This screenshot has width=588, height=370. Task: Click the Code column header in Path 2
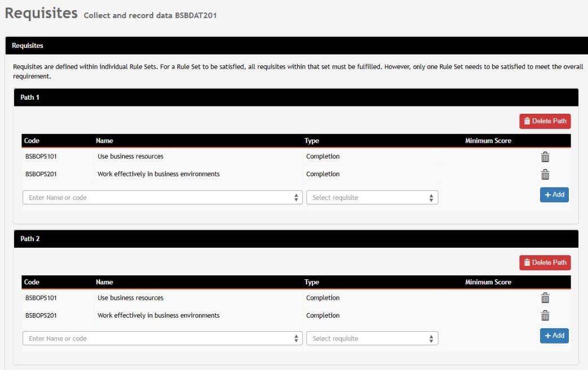point(32,282)
